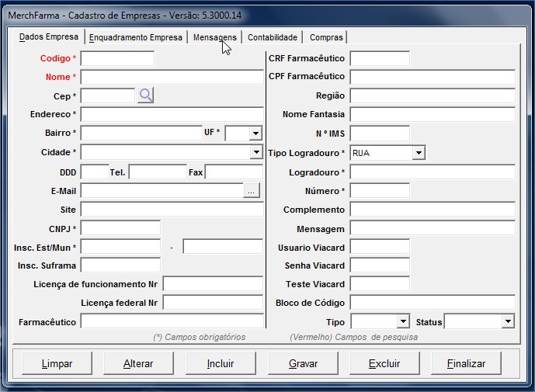Click the CEP search magnifier icon
Image resolution: width=535 pixels, height=392 pixels.
coord(145,95)
